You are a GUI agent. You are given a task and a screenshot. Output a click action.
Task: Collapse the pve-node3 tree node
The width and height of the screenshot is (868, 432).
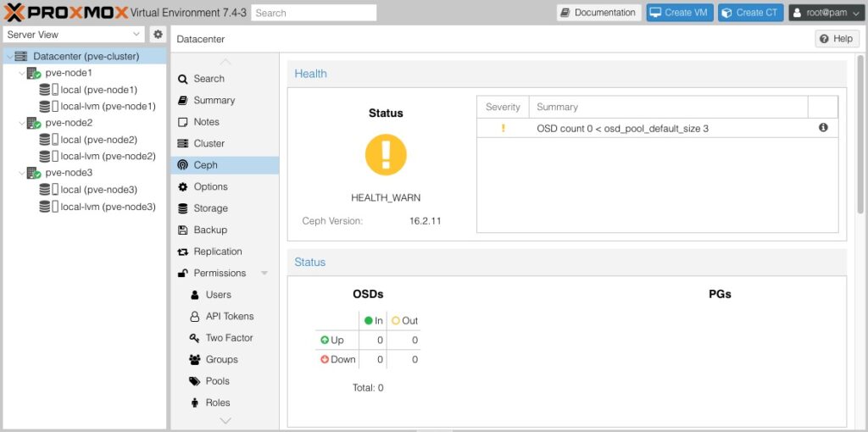click(21, 173)
